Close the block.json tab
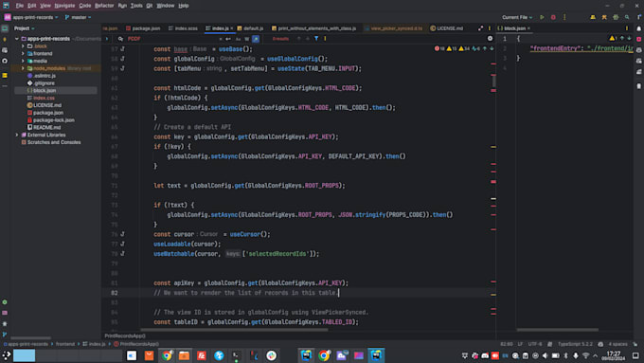Viewport: 644px width, 363px height. (x=529, y=28)
